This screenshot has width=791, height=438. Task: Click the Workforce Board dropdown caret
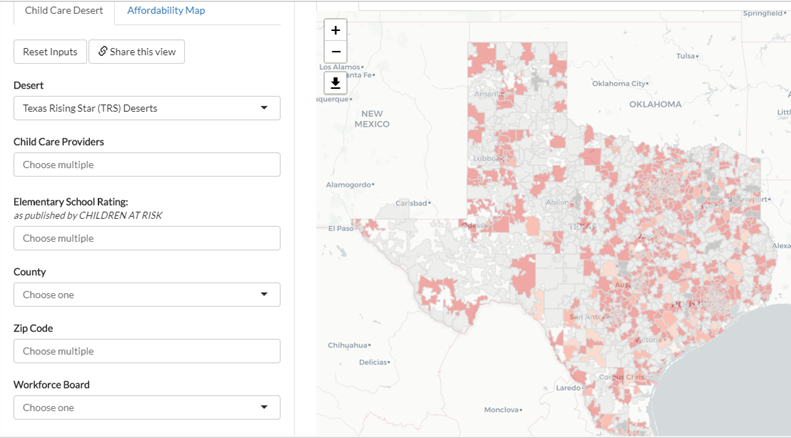[x=264, y=408]
